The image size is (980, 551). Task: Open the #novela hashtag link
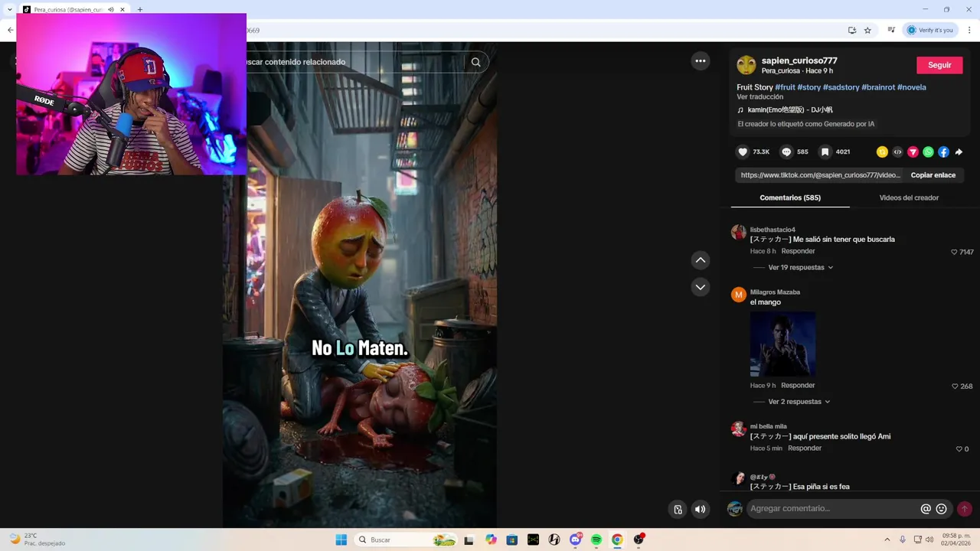(912, 87)
